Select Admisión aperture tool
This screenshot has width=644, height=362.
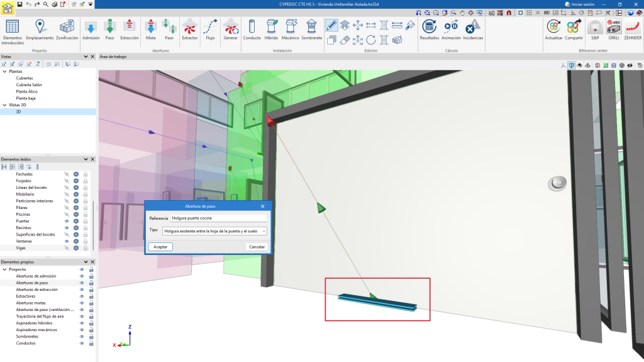click(91, 30)
